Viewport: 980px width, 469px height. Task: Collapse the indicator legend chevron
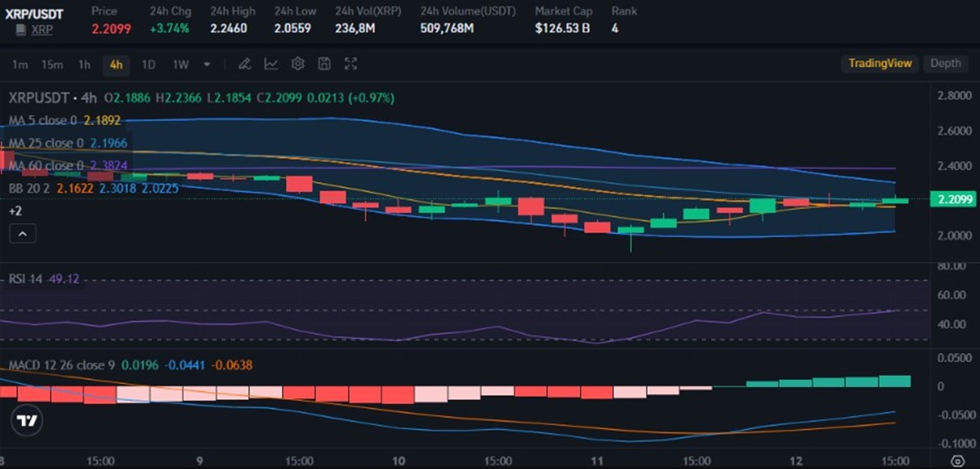(x=23, y=234)
